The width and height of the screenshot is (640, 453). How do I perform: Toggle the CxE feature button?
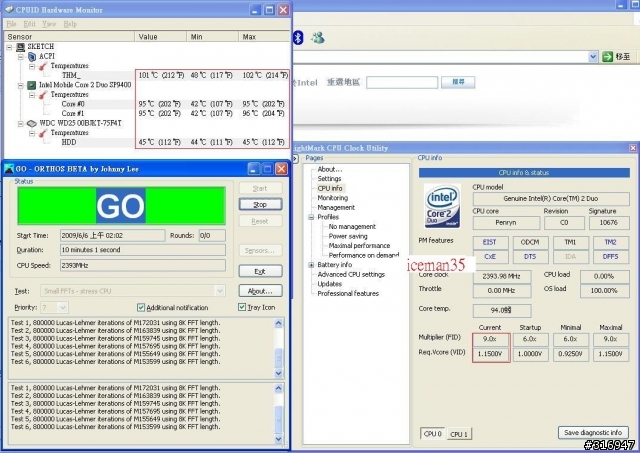490,257
